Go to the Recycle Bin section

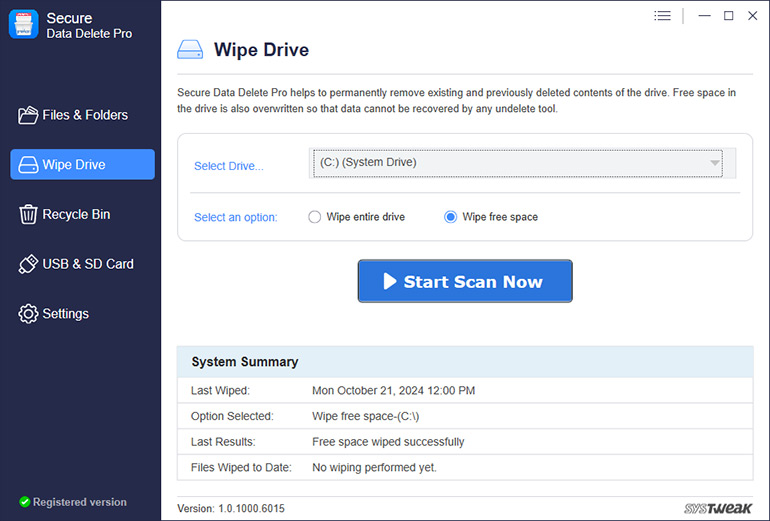pos(82,215)
